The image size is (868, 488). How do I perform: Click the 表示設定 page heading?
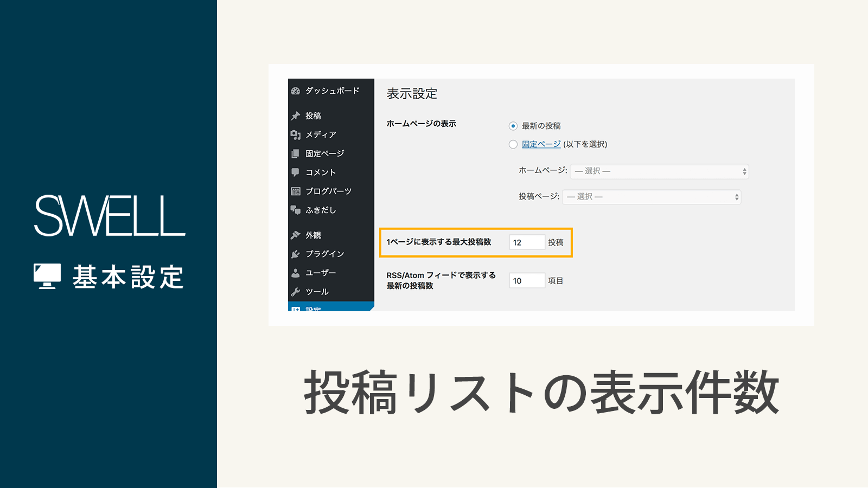pyautogui.click(x=411, y=93)
